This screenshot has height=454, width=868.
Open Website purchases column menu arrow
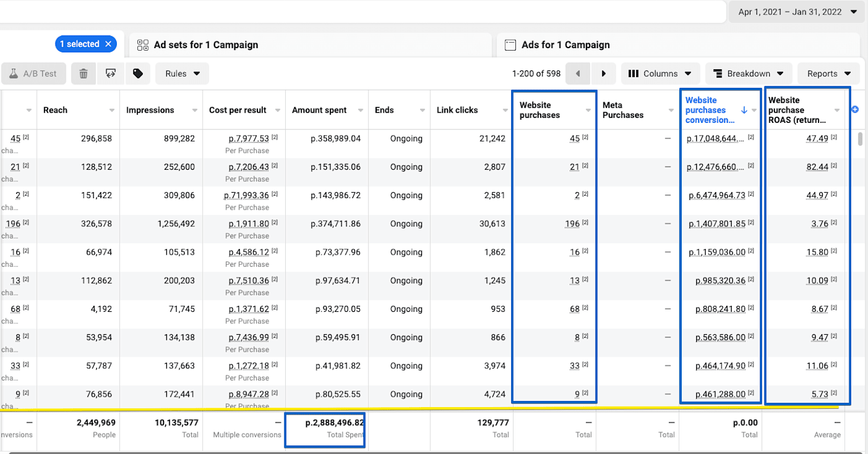588,110
